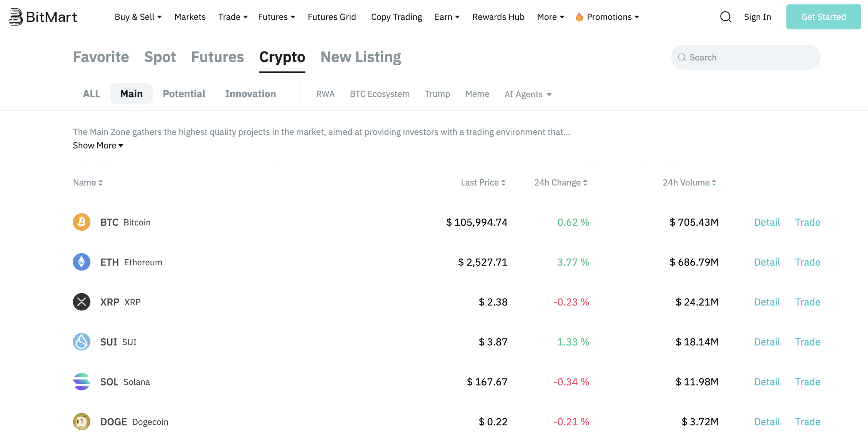This screenshot has height=434, width=868.
Task: Select the Meme category filter
Action: [x=477, y=94]
